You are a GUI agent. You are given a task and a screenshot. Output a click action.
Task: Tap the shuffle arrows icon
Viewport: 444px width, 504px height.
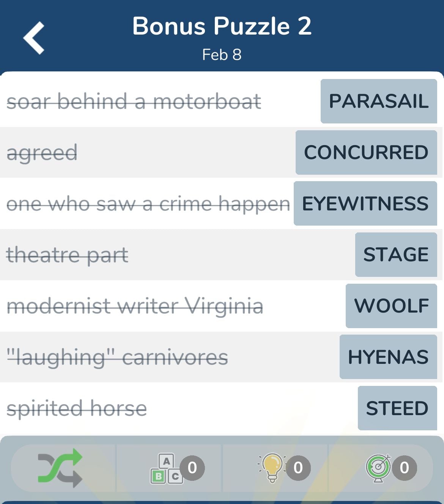tap(60, 468)
